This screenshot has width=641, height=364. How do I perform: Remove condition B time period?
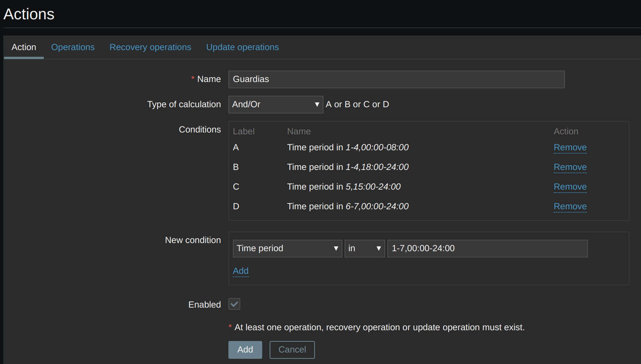(x=570, y=167)
